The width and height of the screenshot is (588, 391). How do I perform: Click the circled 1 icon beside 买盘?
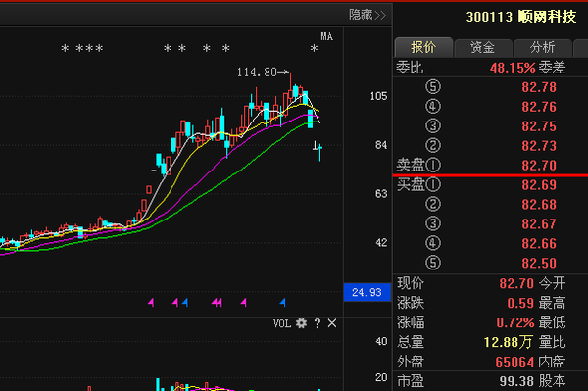(433, 185)
